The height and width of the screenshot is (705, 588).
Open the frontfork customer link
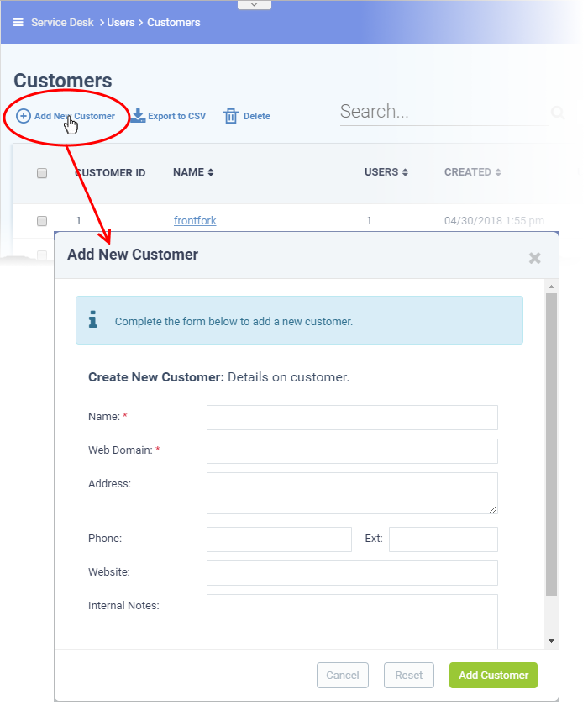click(195, 221)
